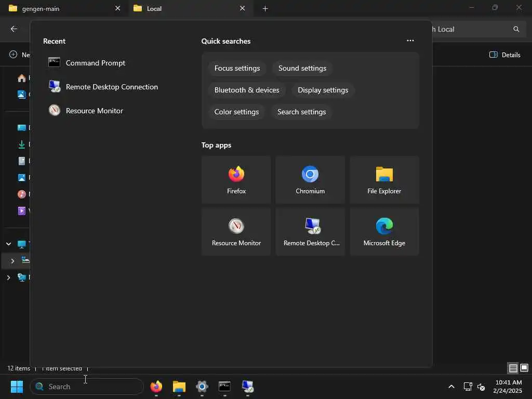Close the Local tab
Viewport: 532px width, 399px height.
(x=242, y=8)
